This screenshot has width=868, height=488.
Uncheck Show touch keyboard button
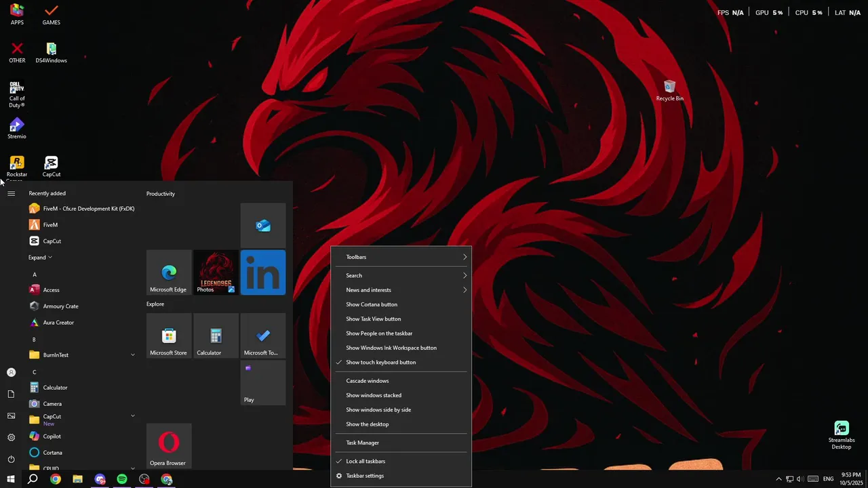click(401, 362)
